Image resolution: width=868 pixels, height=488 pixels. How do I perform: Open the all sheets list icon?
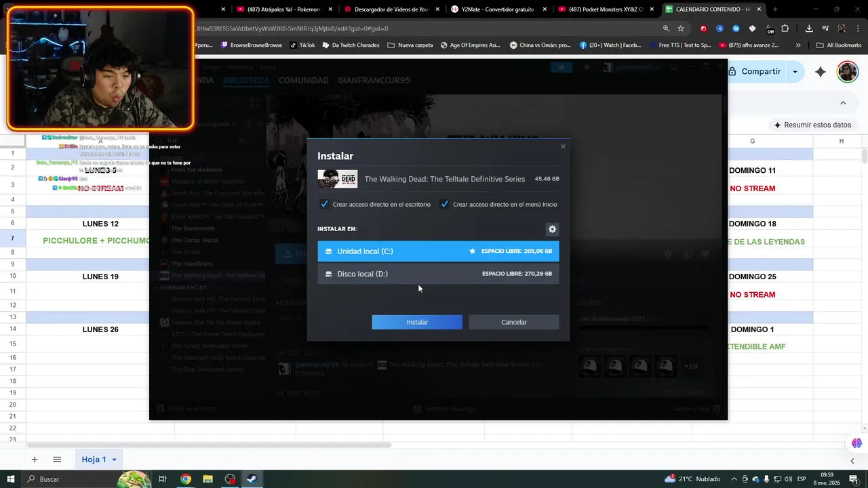coord(57,460)
